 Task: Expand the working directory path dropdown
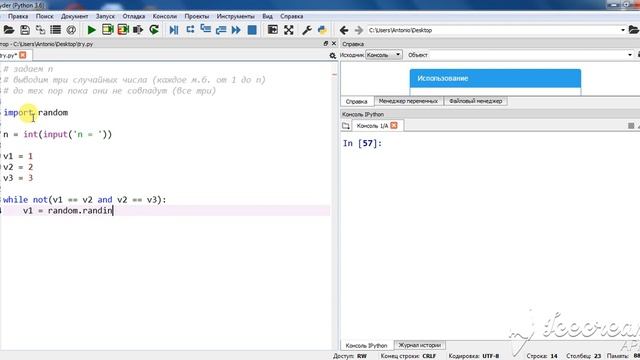[x=623, y=30]
